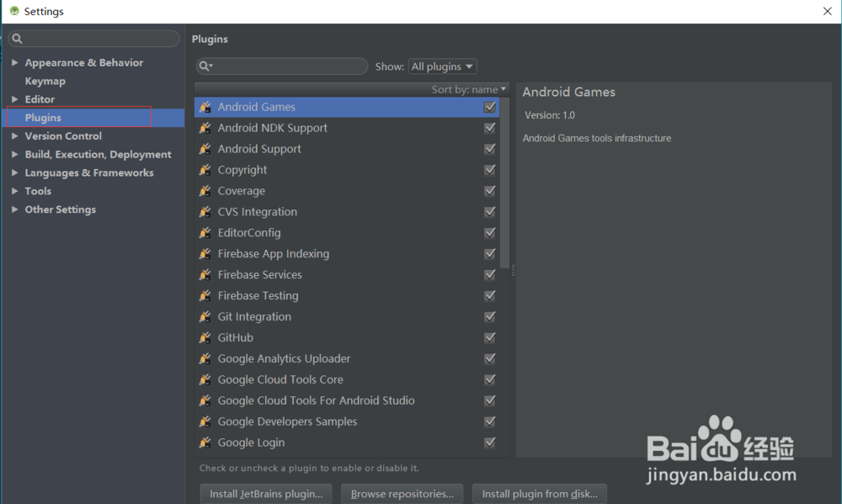The height and width of the screenshot is (504, 842).
Task: Disable the Firebase Services checkbox
Action: pos(490,274)
